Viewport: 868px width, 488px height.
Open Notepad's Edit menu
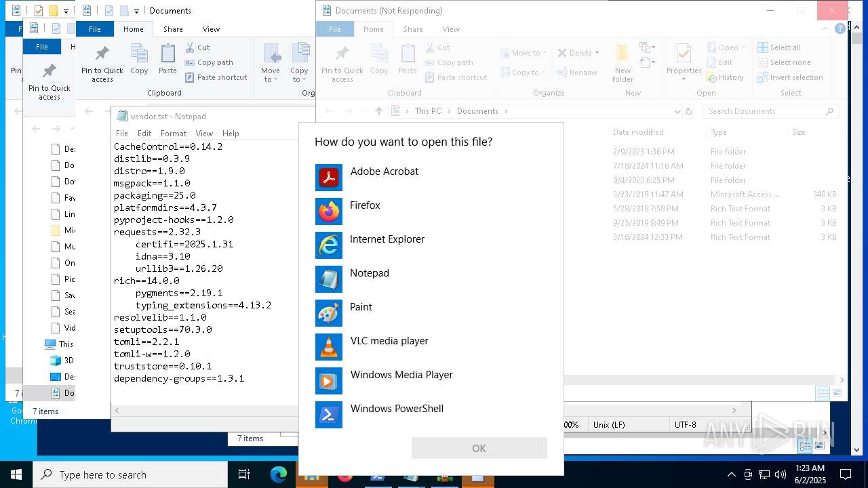[144, 134]
